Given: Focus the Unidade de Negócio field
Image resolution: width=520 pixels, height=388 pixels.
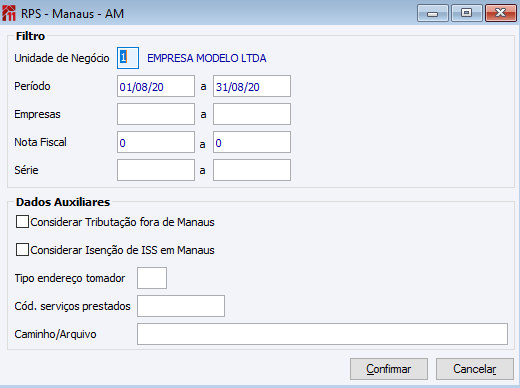Looking at the screenshot, I should point(128,58).
